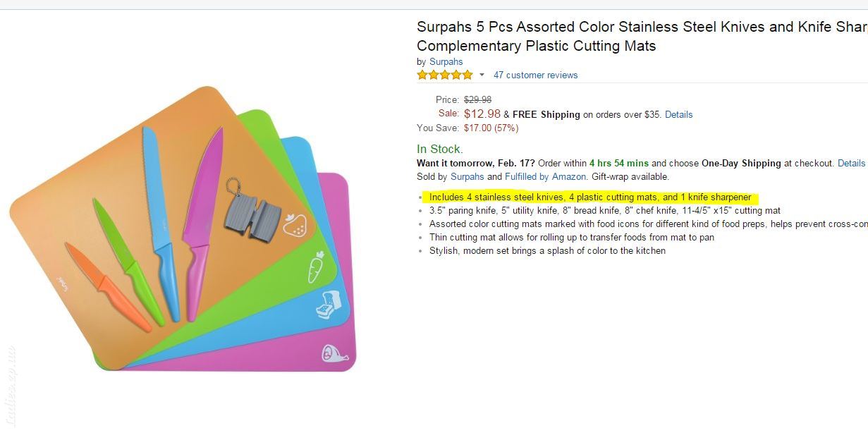Click the orange paring knife in image
868x433 pixels.
(109, 287)
